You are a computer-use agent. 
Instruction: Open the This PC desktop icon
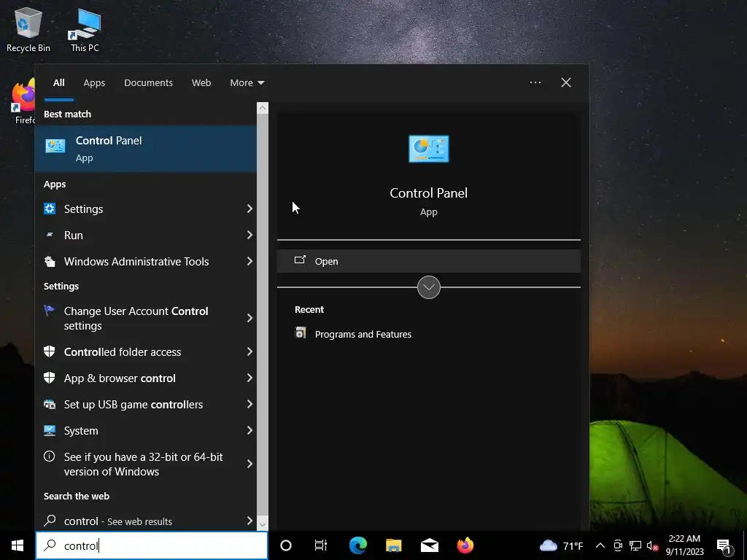tap(85, 29)
